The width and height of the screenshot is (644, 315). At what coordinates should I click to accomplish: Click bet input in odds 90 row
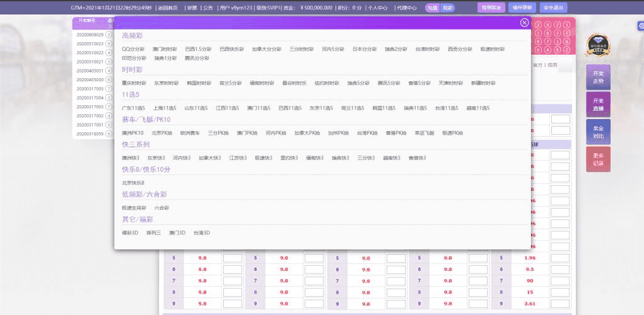point(560,281)
